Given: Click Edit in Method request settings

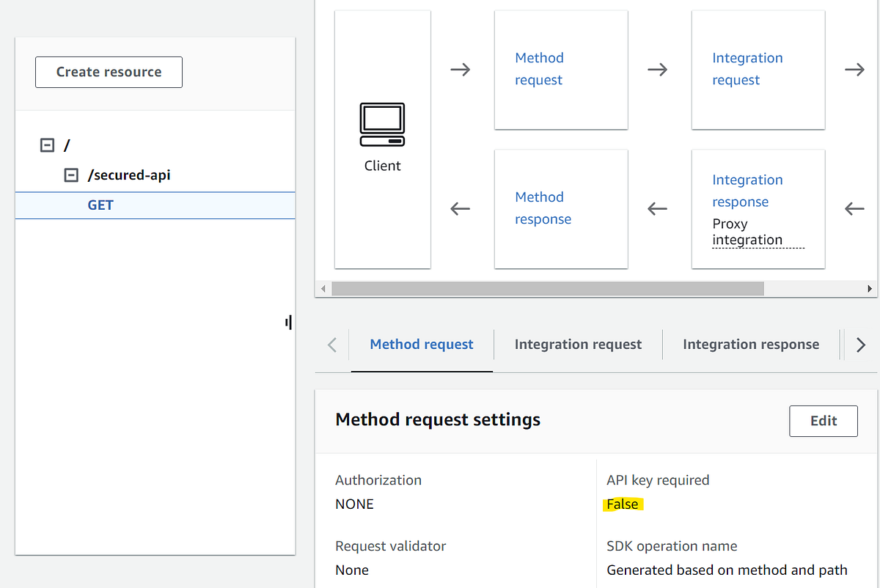Looking at the screenshot, I should point(823,421).
